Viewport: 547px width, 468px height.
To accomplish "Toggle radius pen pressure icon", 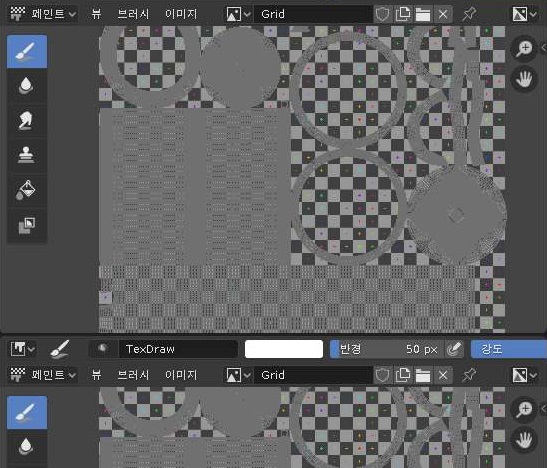I will [x=454, y=349].
